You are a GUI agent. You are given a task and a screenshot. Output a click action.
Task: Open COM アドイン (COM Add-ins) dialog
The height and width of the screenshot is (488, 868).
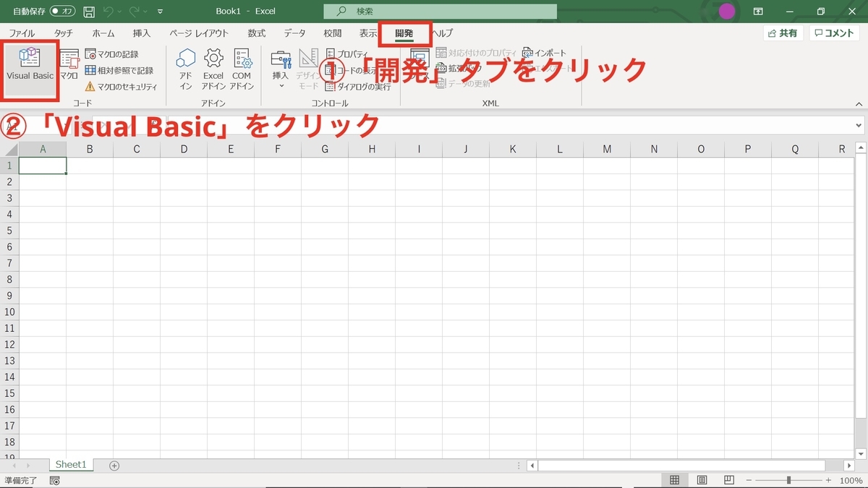[x=242, y=69]
